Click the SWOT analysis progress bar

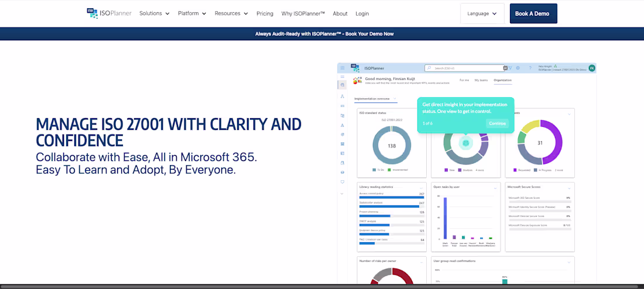click(392, 225)
